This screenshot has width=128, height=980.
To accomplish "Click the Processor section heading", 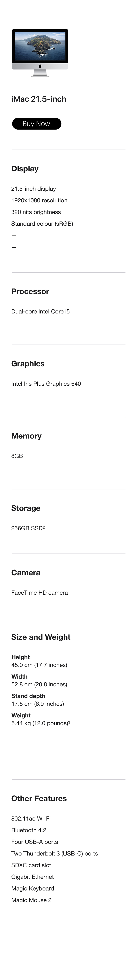I will coord(31,291).
